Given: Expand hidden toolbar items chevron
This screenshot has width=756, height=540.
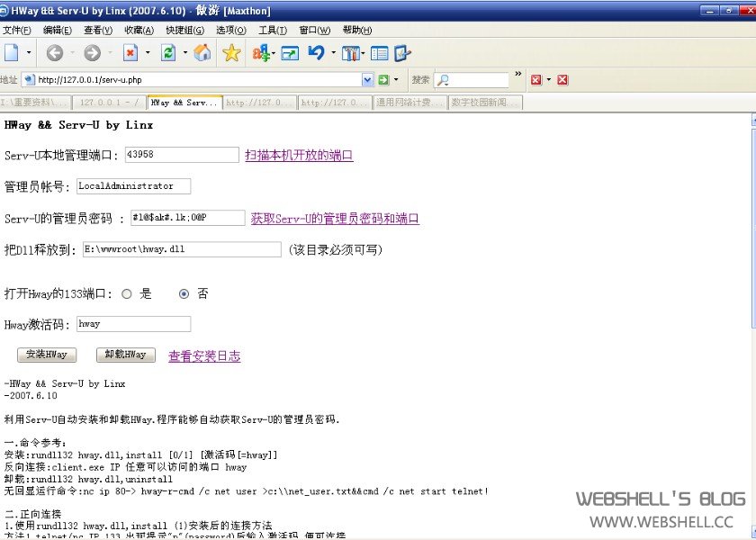Looking at the screenshot, I should (518, 74).
